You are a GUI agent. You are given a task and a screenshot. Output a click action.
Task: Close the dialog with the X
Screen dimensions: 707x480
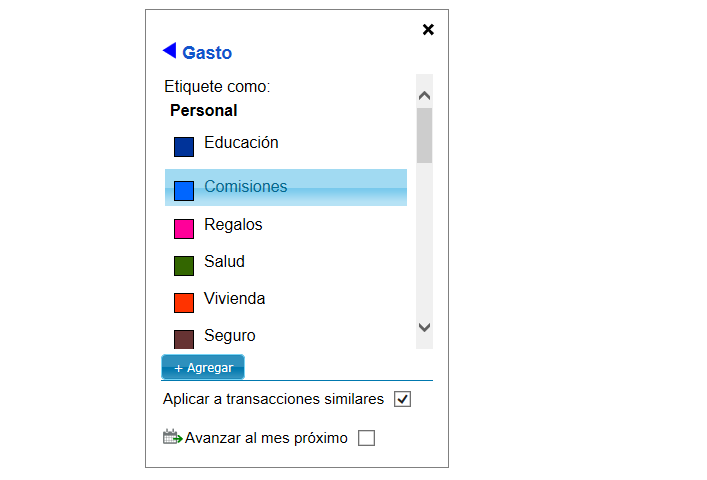tap(428, 30)
